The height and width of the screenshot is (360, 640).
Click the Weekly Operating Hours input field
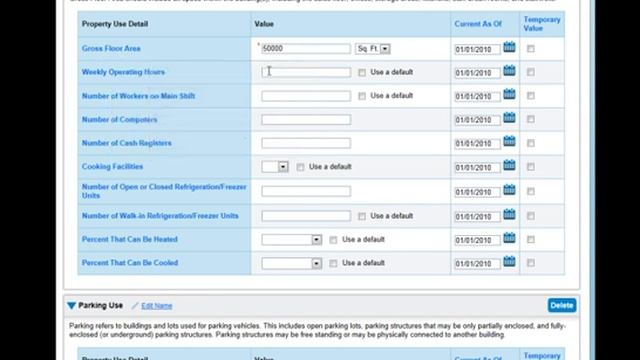(306, 72)
